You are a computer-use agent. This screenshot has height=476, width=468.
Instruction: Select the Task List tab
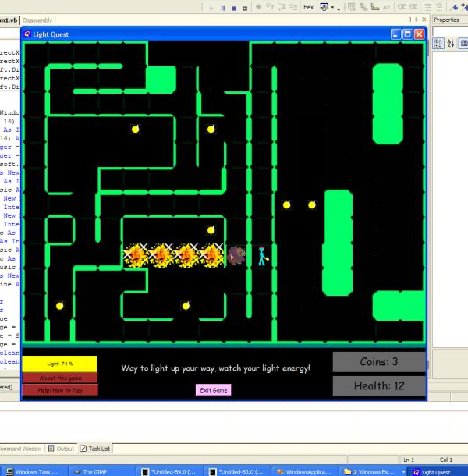pos(95,449)
